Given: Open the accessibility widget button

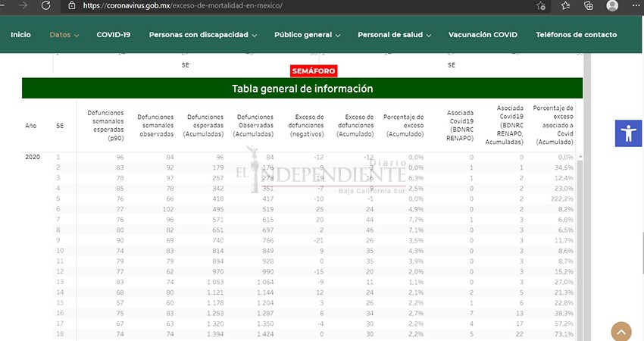Looking at the screenshot, I should [x=628, y=133].
